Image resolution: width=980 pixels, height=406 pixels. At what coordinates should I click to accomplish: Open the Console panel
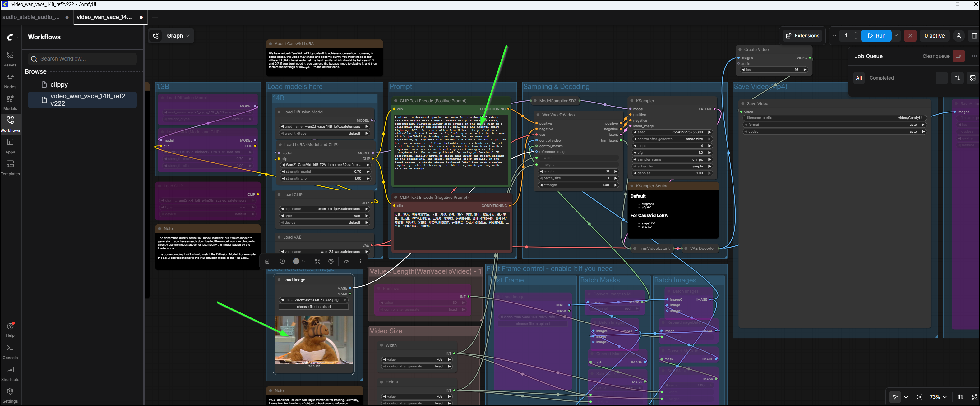pyautogui.click(x=10, y=351)
